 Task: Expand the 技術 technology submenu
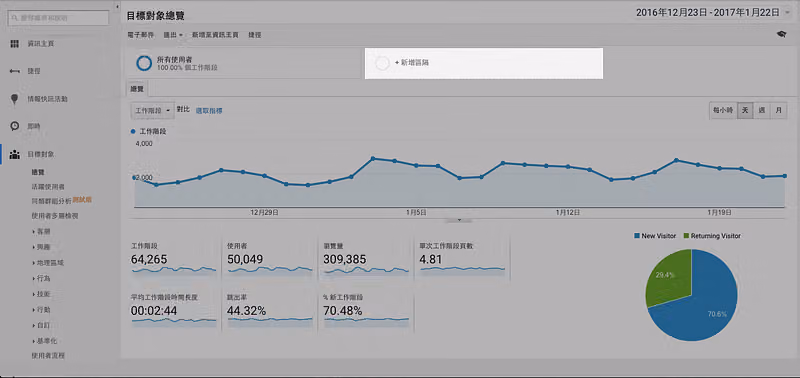point(41,294)
